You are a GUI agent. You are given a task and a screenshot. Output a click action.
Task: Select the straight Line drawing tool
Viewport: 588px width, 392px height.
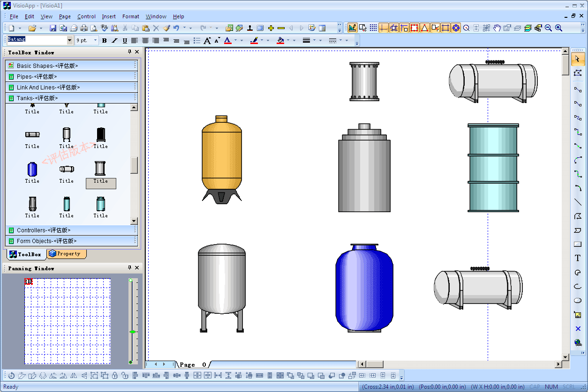pos(578,202)
